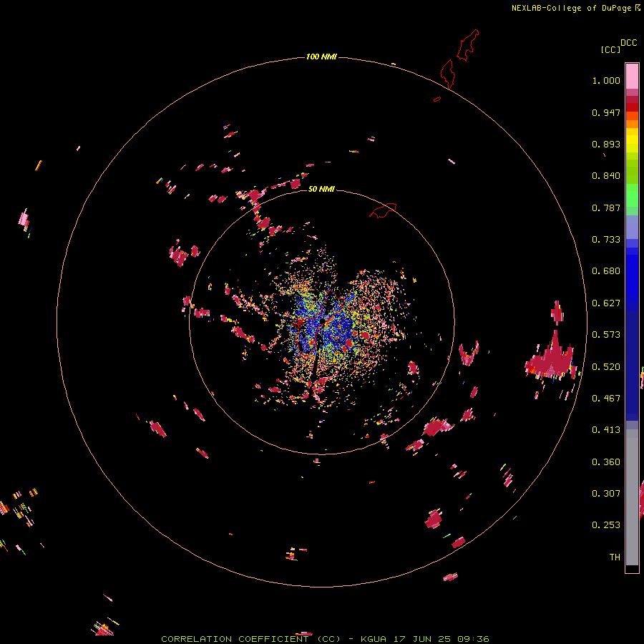Select the 0.787 scale value label
The width and height of the screenshot is (644, 644).
click(606, 208)
